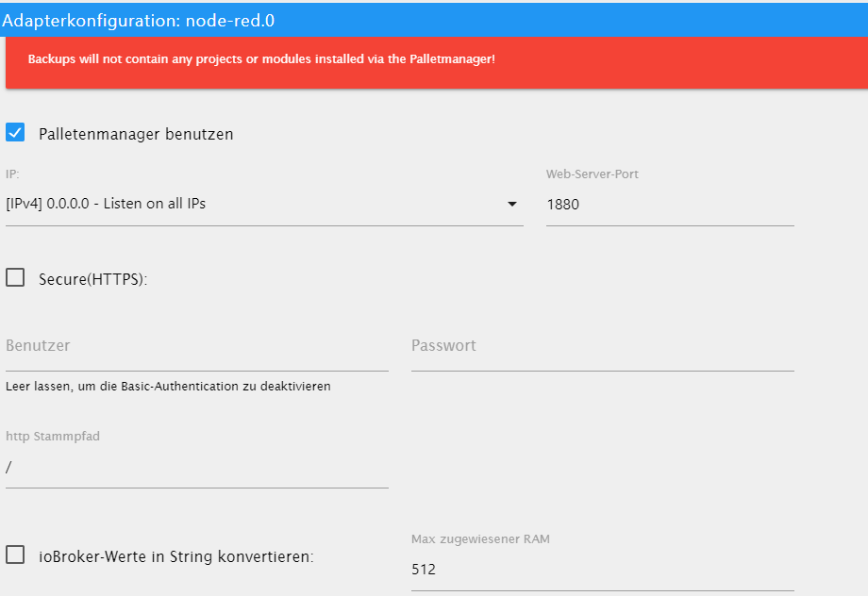Click the 'Palletenmanager benutzen' label text
The height and width of the screenshot is (596, 868).
pos(136,134)
